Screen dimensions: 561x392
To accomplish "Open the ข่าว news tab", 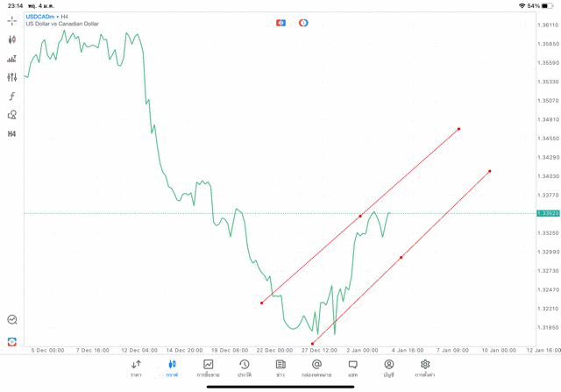I will (x=280, y=368).
